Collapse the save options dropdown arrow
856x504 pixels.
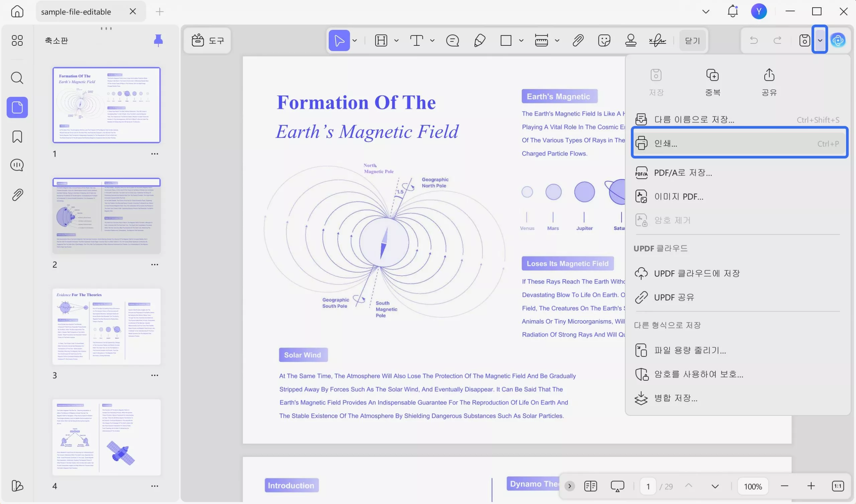(820, 40)
